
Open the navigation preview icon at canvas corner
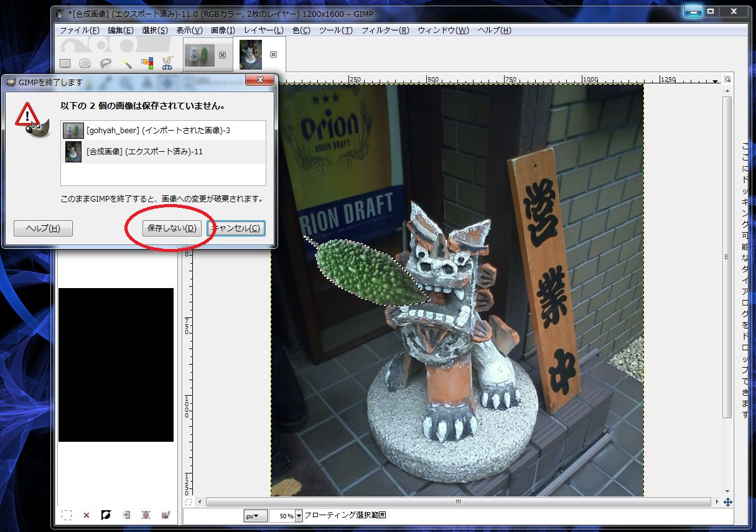(727, 502)
